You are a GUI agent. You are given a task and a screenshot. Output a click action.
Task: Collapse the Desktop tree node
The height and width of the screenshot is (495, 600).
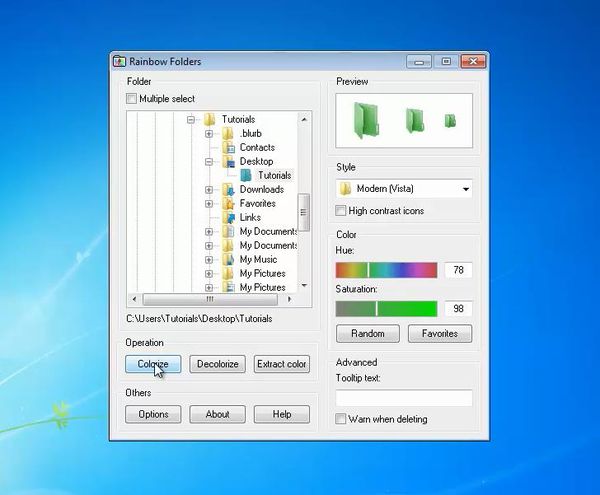[x=209, y=162]
